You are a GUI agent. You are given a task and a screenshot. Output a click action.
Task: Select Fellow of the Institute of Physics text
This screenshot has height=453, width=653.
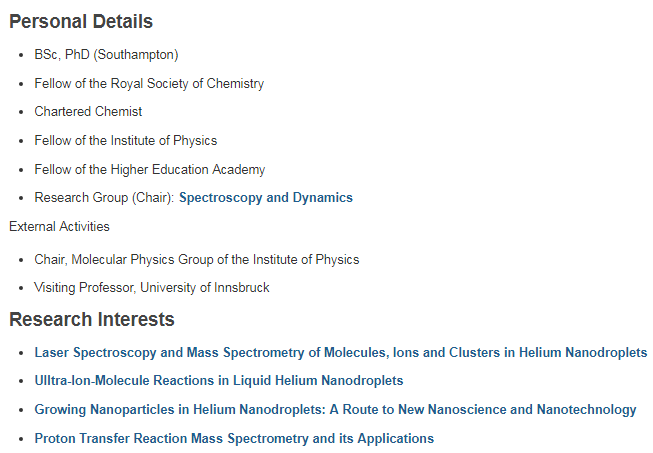click(x=125, y=141)
